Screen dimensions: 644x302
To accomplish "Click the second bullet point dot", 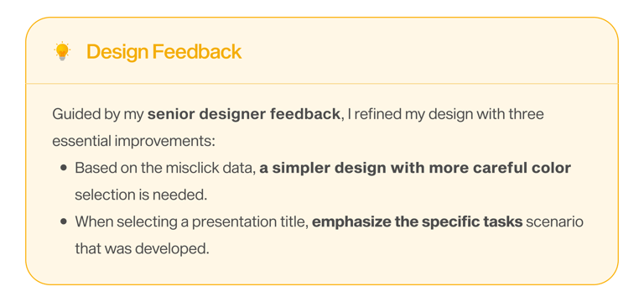I will pos(63,222).
